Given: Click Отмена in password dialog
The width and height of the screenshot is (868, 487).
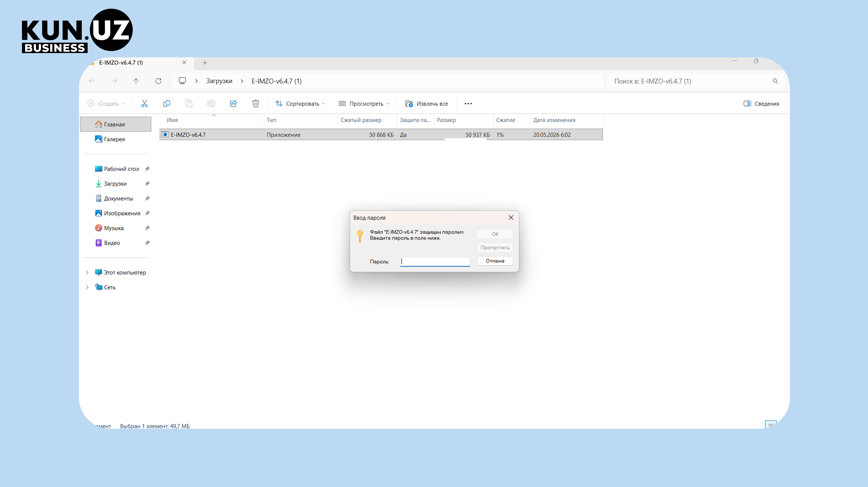Looking at the screenshot, I should [x=495, y=261].
